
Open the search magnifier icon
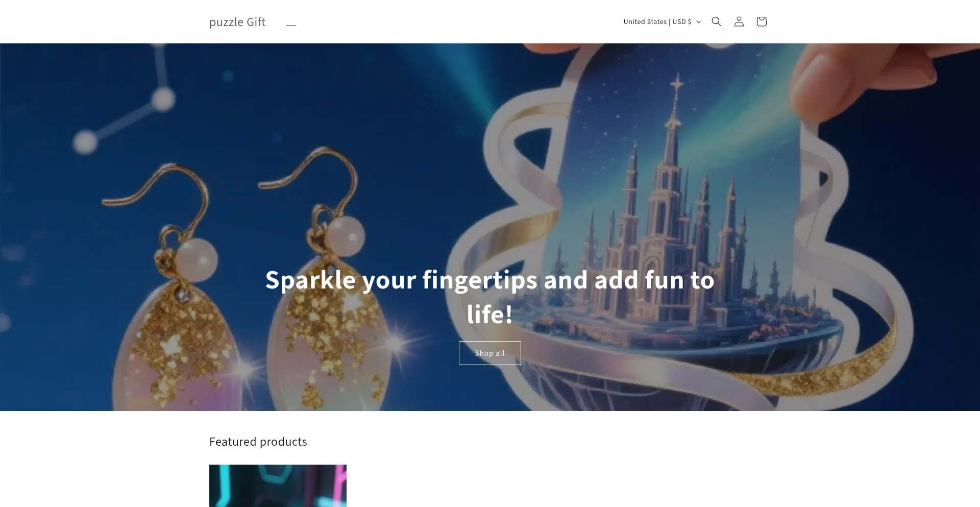coord(716,21)
